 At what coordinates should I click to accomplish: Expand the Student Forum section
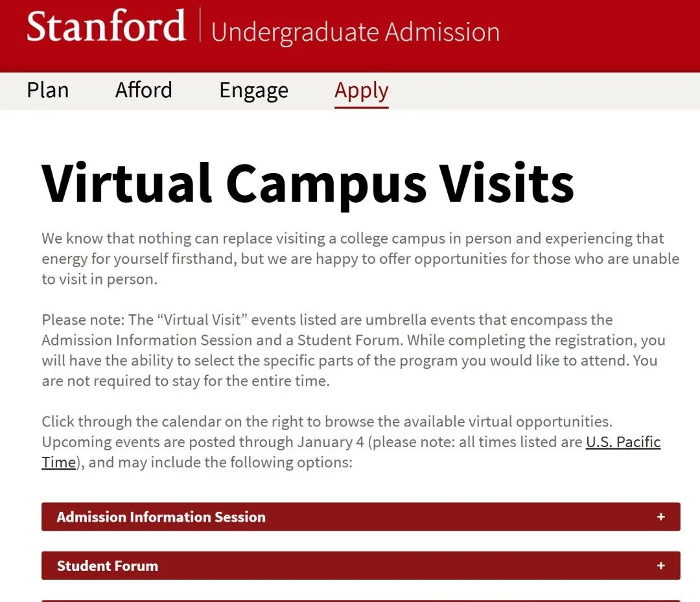coord(108,566)
